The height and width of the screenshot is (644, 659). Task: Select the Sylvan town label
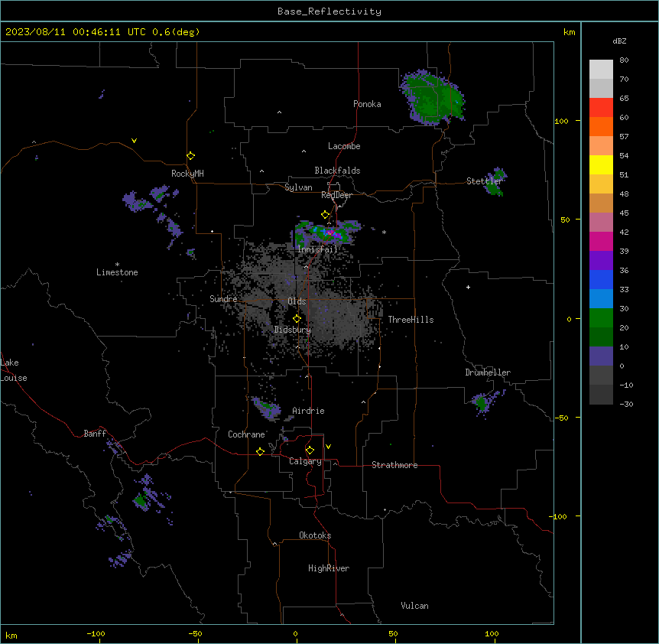tap(298, 187)
